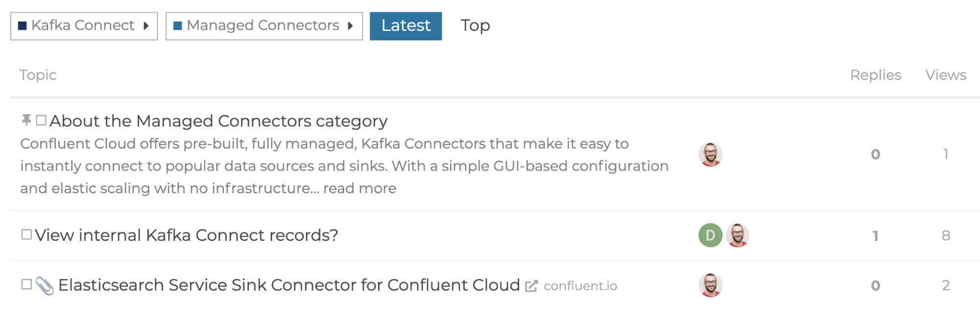The image size is (980, 310).
Task: Tick the checkbox for About the Managed Connectors
Action: [41, 120]
